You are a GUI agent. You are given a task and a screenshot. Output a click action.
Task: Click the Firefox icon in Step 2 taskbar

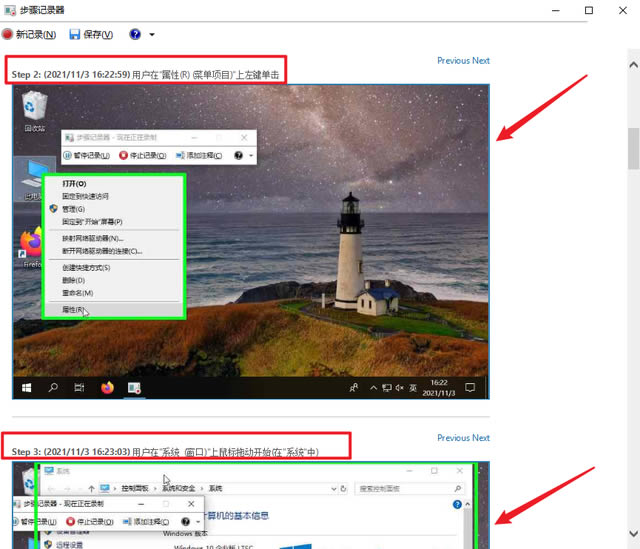pyautogui.click(x=107, y=388)
